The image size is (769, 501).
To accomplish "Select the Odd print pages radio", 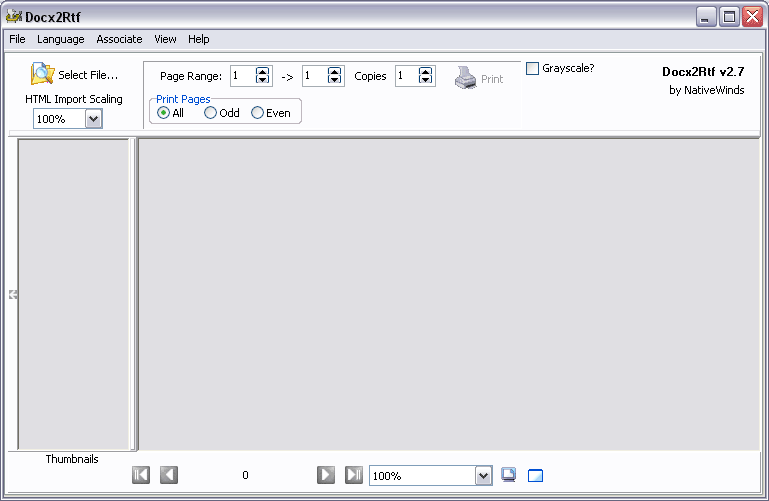I will (210, 113).
